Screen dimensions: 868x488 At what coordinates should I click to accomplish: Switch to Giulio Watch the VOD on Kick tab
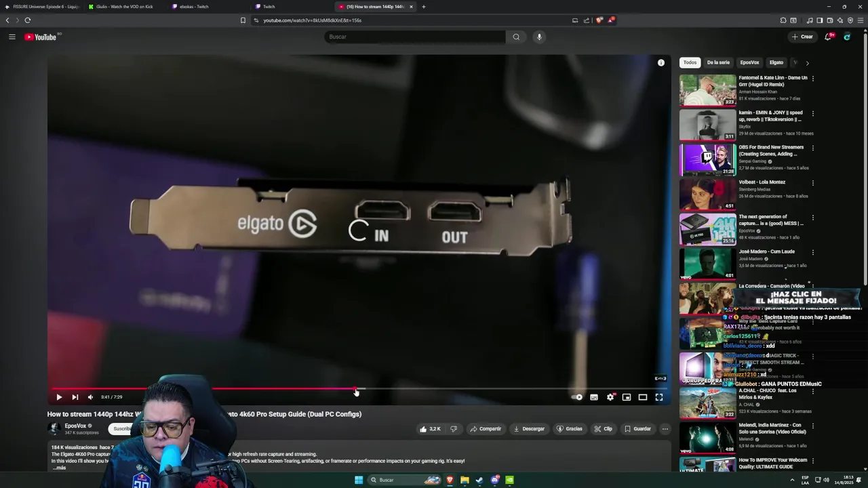click(x=125, y=7)
